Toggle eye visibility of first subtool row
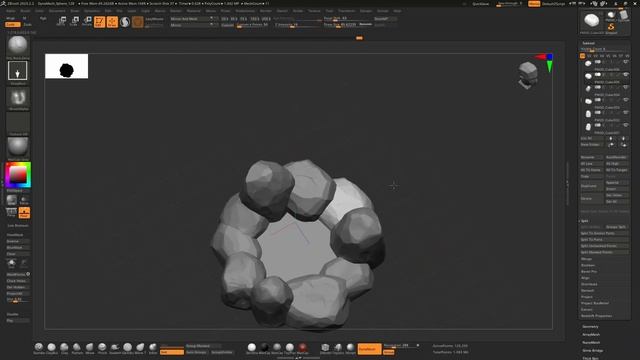The image size is (640, 360). (626, 62)
